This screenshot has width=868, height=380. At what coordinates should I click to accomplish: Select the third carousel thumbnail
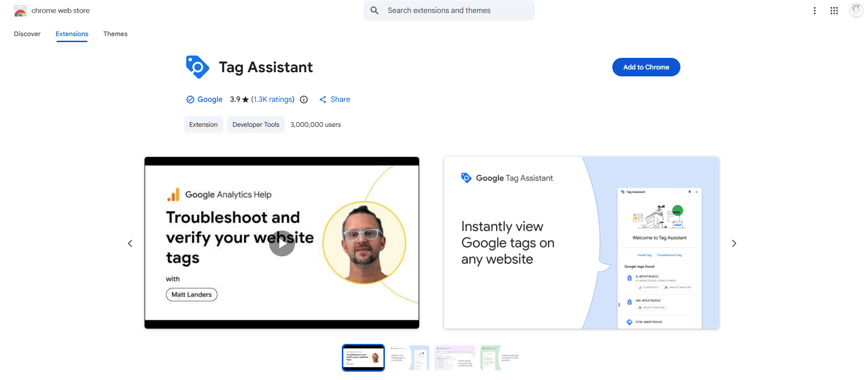tap(455, 358)
